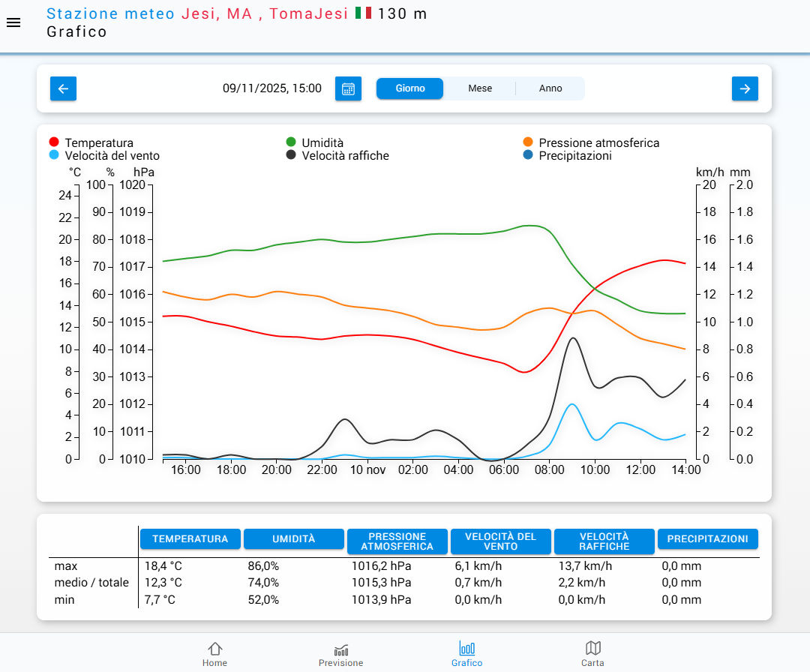Click the PRECIPITAZIONI column button

point(707,539)
